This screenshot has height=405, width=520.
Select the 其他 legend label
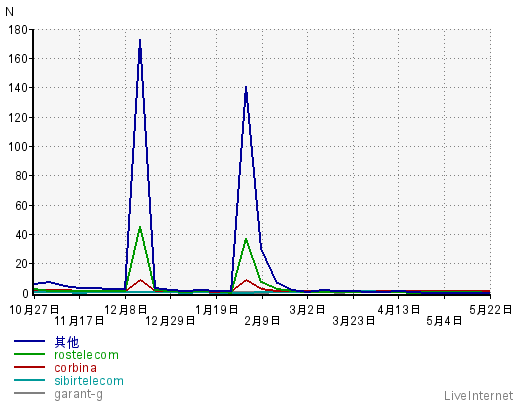coord(67,342)
